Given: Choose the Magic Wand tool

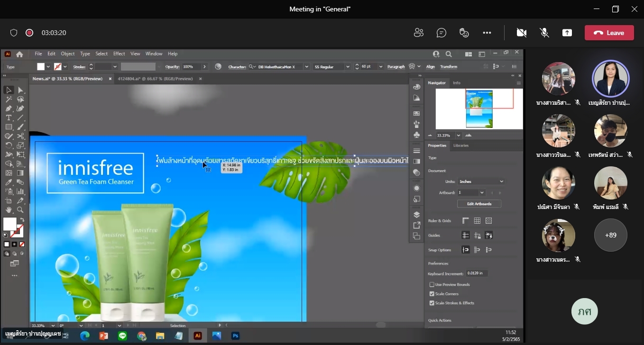Looking at the screenshot, I should click(9, 100).
